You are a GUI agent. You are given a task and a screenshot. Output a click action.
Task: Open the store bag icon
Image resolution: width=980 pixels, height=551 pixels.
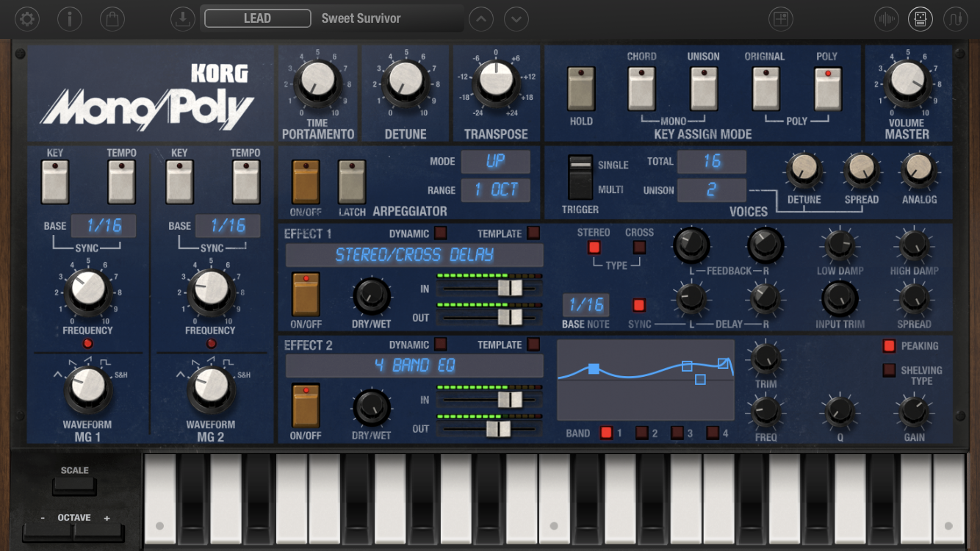pyautogui.click(x=112, y=18)
